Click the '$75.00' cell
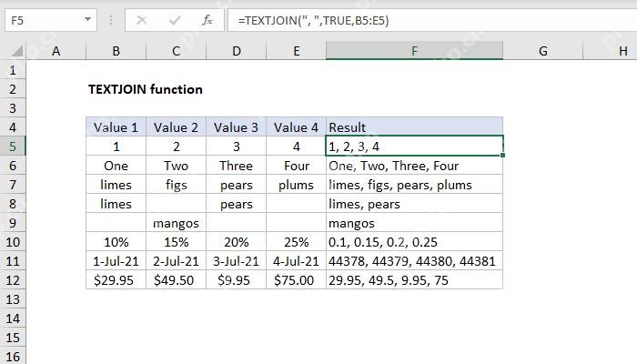The image size is (637, 364). [296, 280]
